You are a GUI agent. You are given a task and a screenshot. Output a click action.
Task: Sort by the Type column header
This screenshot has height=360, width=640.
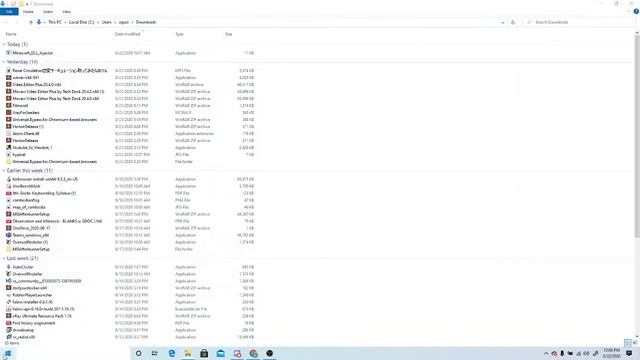coord(180,34)
